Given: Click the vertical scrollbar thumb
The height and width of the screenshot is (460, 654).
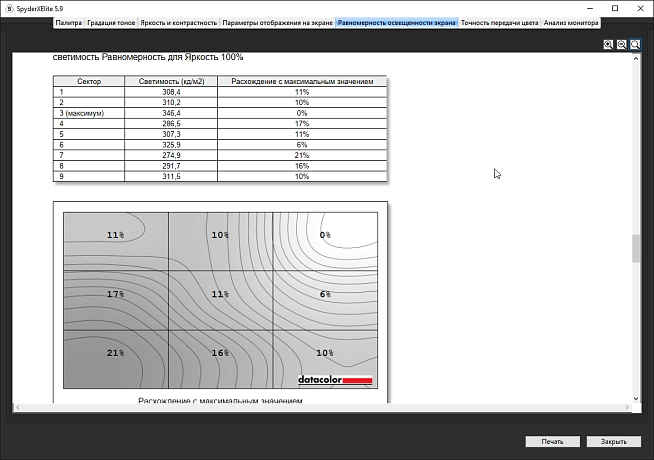Looking at the screenshot, I should click(x=636, y=248).
